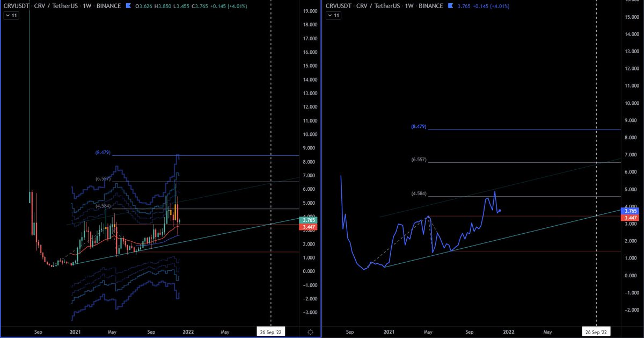644x338 pixels.
Task: Click the BINANCE exchange label in right chart
Action: 430,6
